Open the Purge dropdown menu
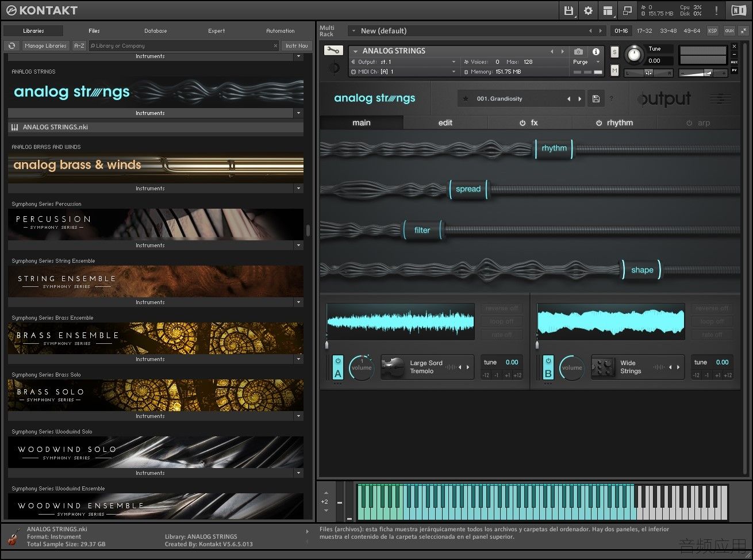 tap(587, 62)
